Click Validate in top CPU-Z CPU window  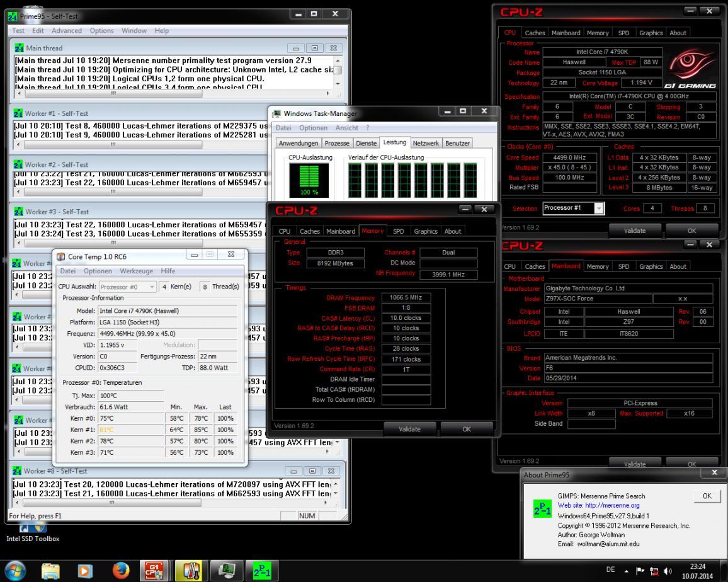point(635,231)
